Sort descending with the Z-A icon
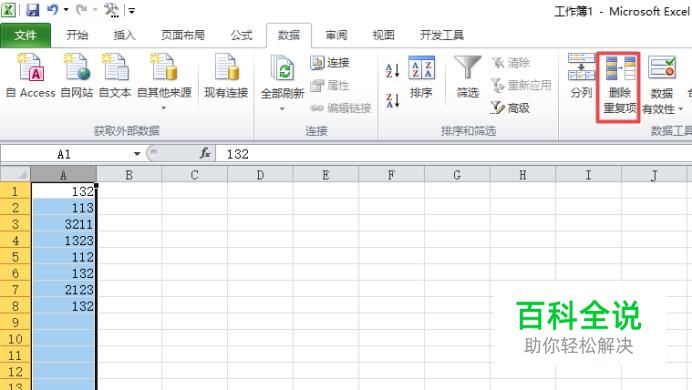 (392, 101)
